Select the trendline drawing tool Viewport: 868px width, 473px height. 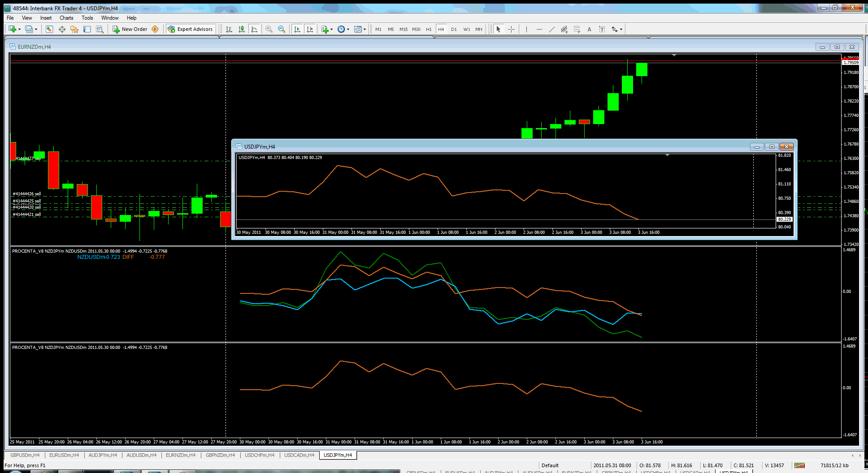[551, 29]
